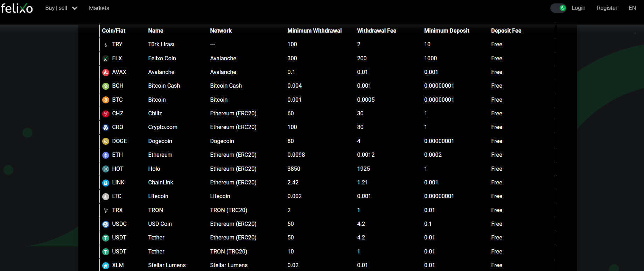Screen dimensions: 644x271
Task: Click the TRY deposit fee Free cell
Action: tap(497, 44)
